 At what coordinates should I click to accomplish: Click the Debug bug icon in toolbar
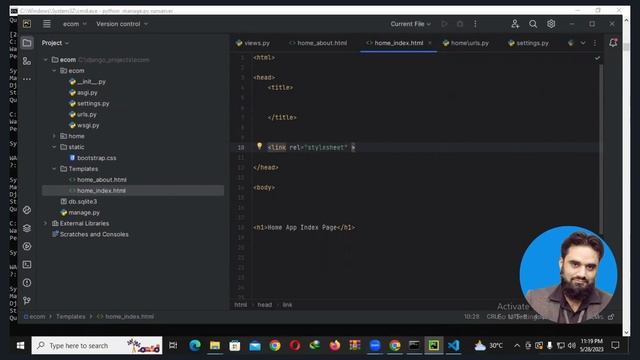coord(460,24)
